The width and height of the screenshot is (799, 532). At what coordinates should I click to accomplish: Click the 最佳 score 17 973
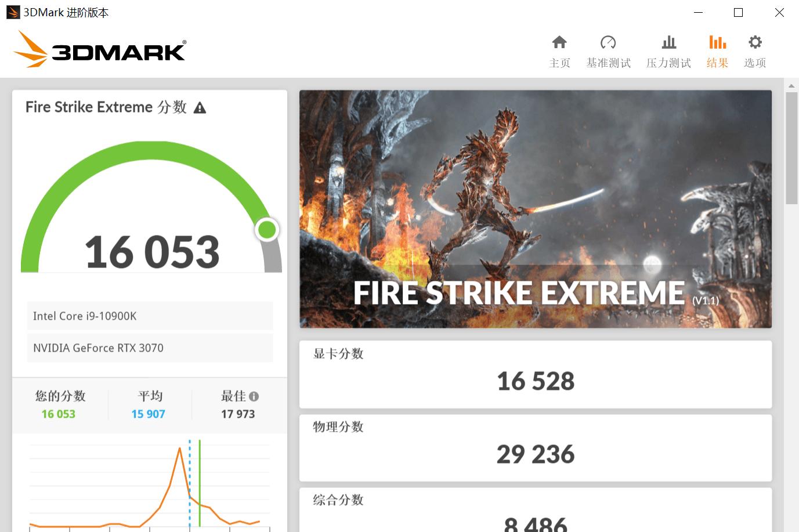click(x=238, y=414)
